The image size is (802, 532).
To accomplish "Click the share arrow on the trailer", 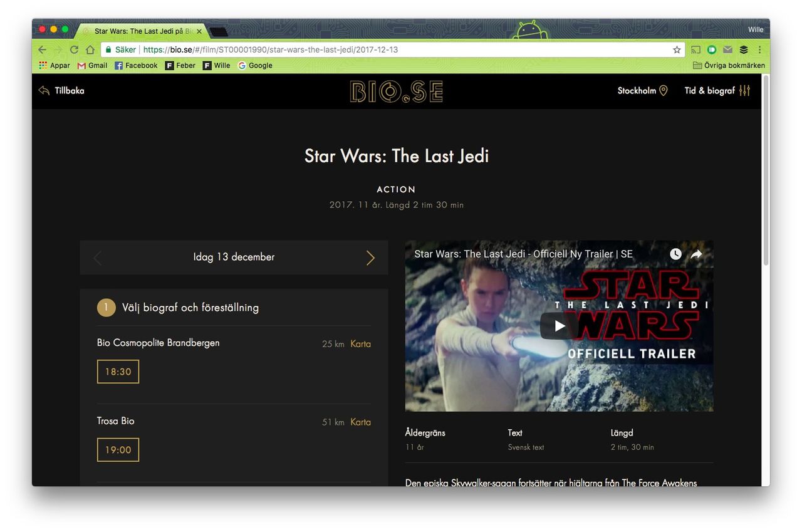I will pyautogui.click(x=696, y=254).
